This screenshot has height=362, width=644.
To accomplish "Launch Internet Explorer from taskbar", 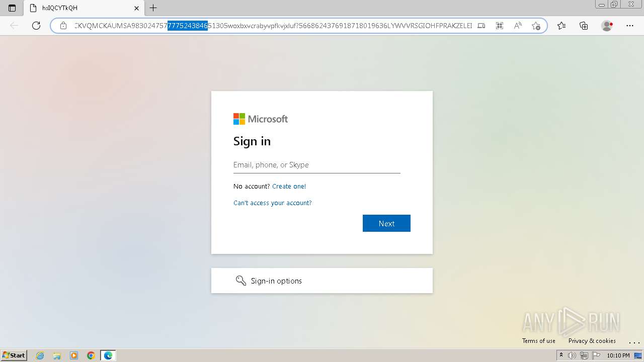I will [x=40, y=355].
